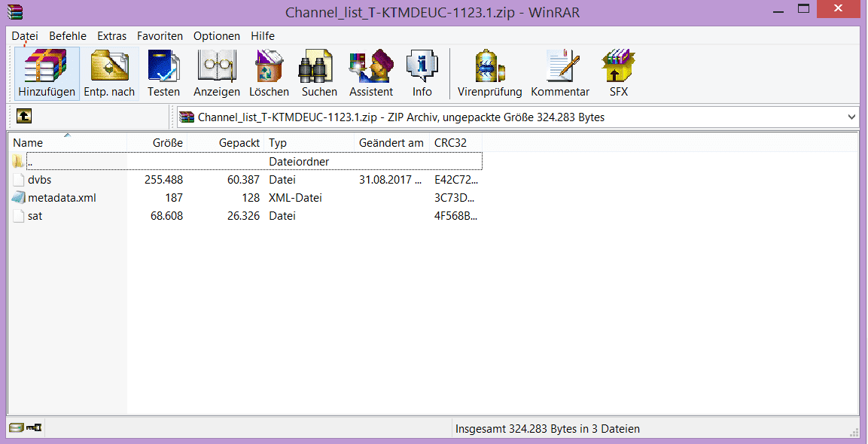
Task: Click the sat file icon
Action: click(18, 216)
